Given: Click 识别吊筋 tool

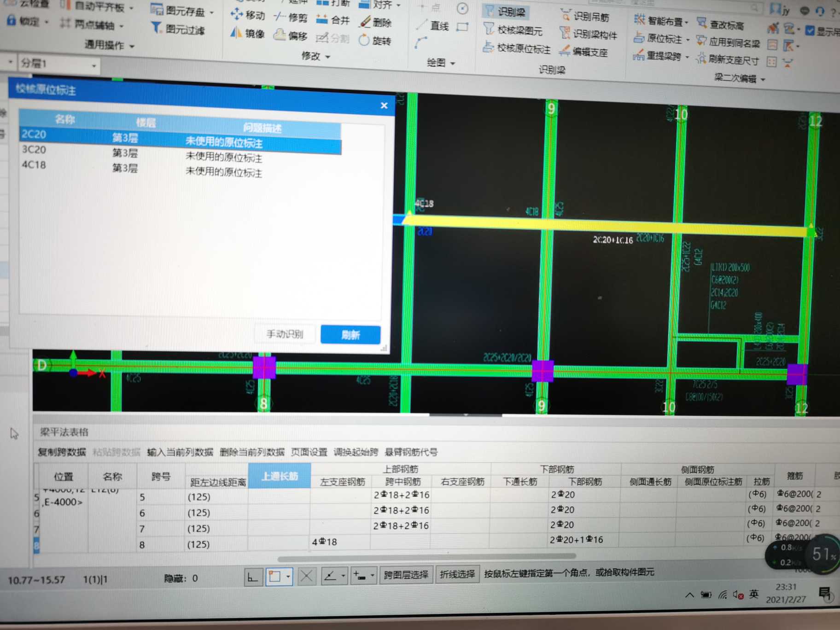Looking at the screenshot, I should point(585,16).
